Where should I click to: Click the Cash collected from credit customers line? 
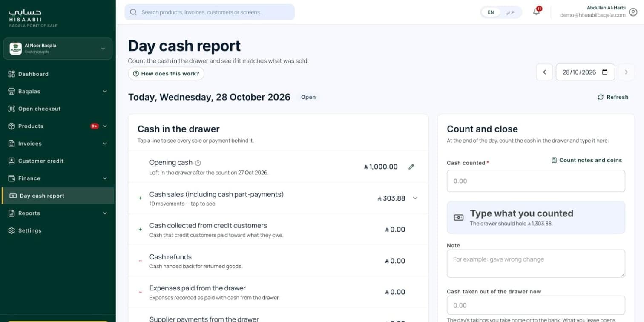[x=278, y=230]
